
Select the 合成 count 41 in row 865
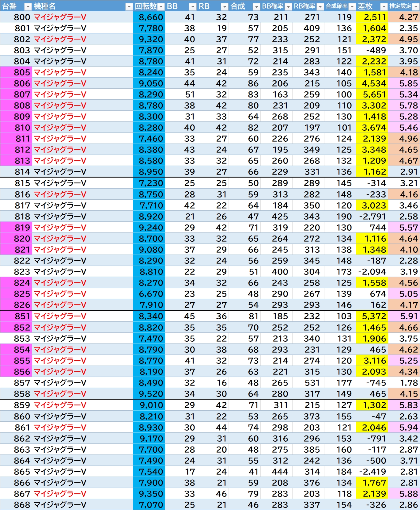(x=244, y=472)
